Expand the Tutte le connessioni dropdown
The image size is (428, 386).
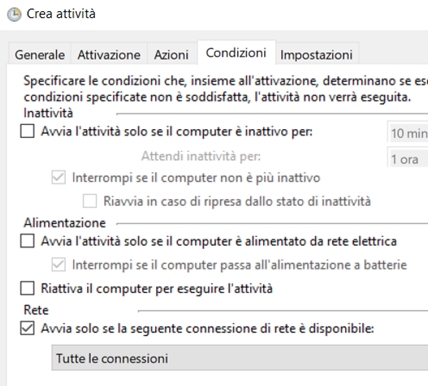pyautogui.click(x=240, y=358)
